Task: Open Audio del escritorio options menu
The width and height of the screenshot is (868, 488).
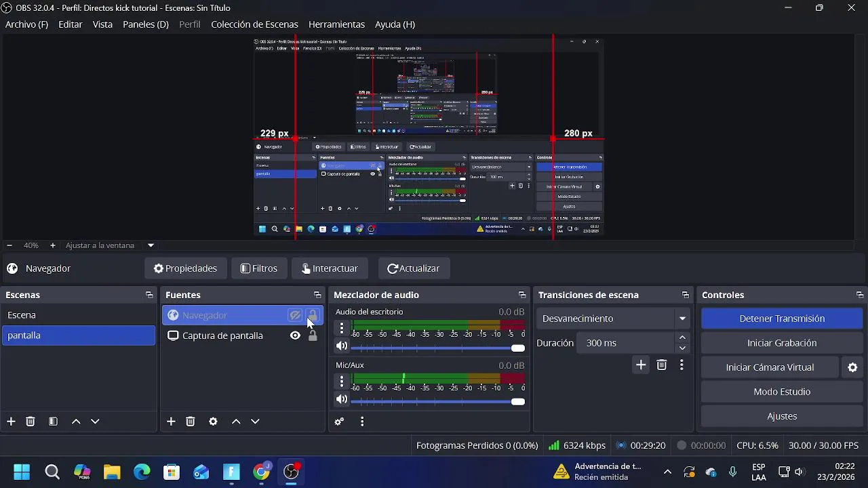Action: tap(342, 329)
